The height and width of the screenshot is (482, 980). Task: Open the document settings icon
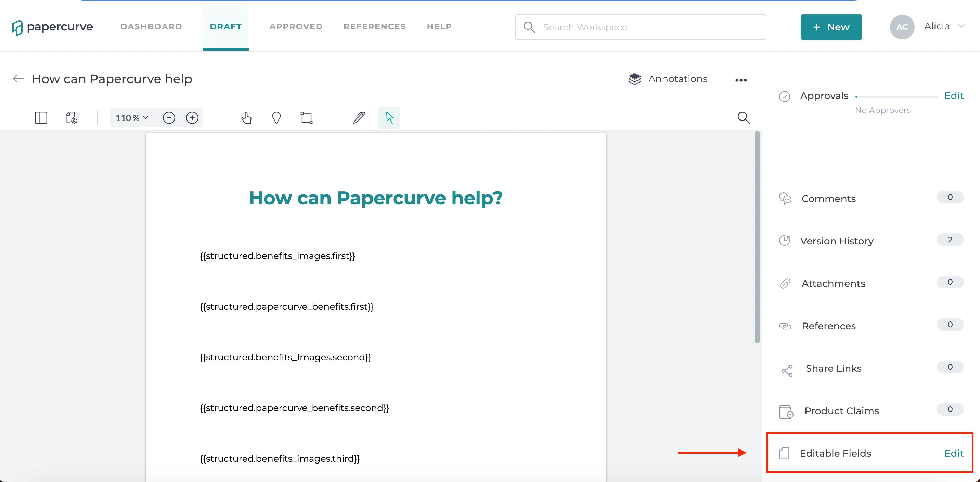tap(71, 118)
